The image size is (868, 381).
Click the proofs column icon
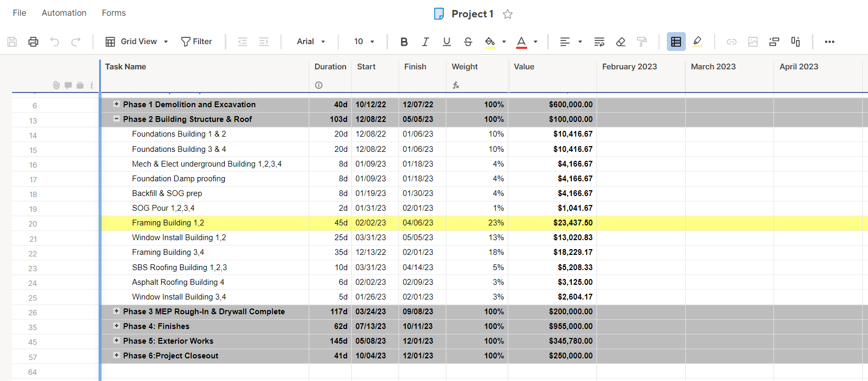[x=80, y=85]
